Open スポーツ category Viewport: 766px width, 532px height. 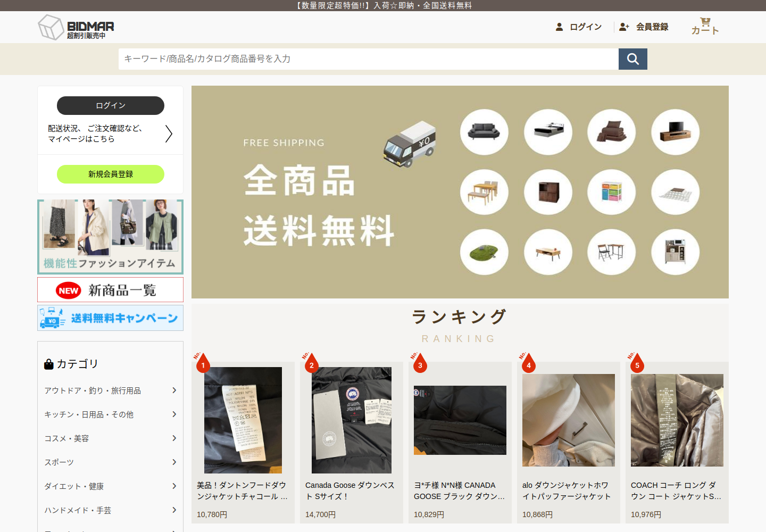59,462
